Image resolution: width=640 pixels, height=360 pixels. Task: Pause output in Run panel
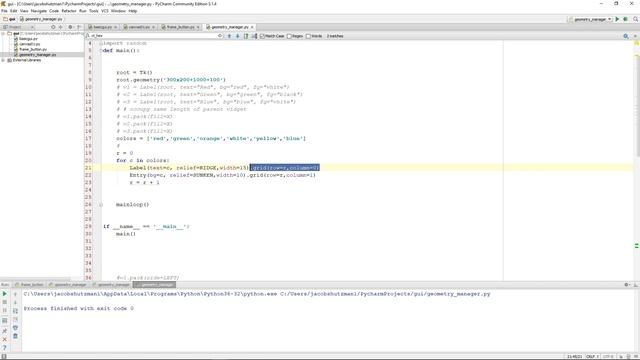[5, 311]
